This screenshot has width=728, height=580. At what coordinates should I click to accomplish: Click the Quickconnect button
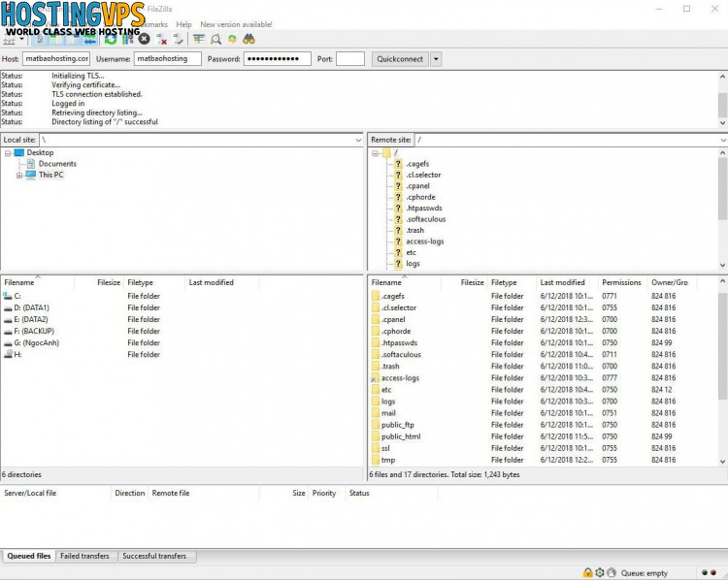(x=400, y=59)
